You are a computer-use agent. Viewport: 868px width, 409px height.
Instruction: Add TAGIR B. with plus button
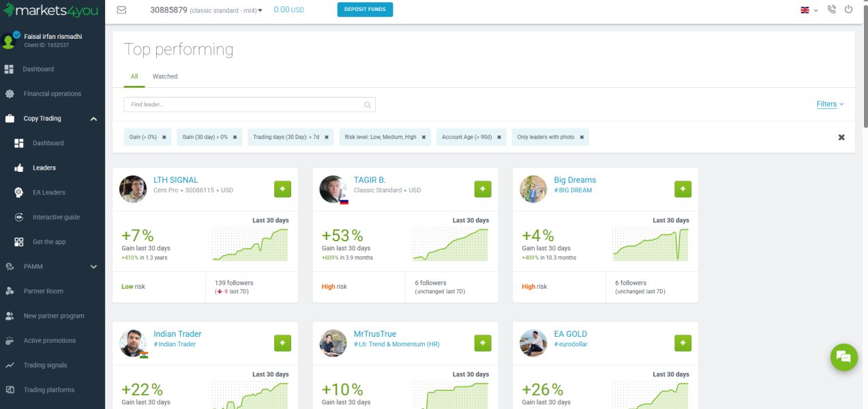coord(483,189)
